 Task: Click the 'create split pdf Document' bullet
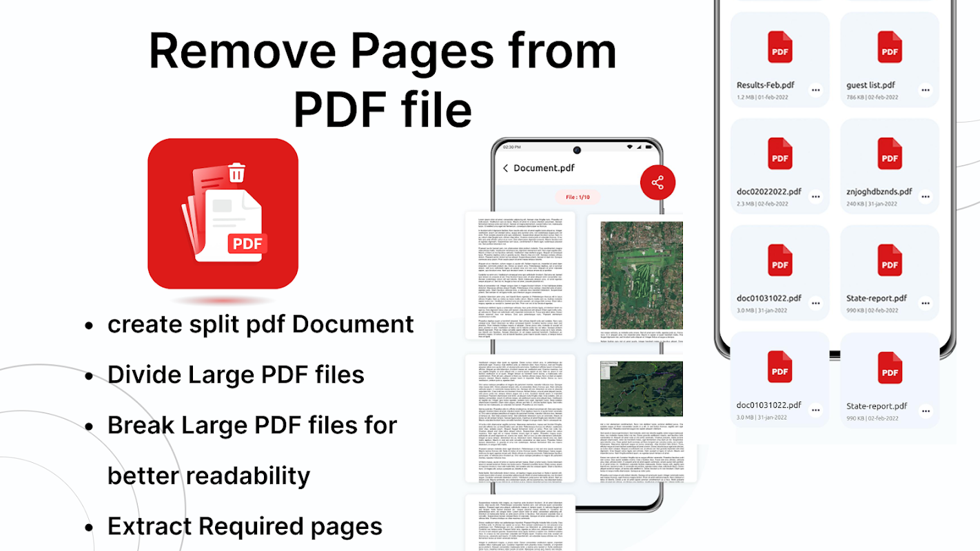[x=261, y=324]
